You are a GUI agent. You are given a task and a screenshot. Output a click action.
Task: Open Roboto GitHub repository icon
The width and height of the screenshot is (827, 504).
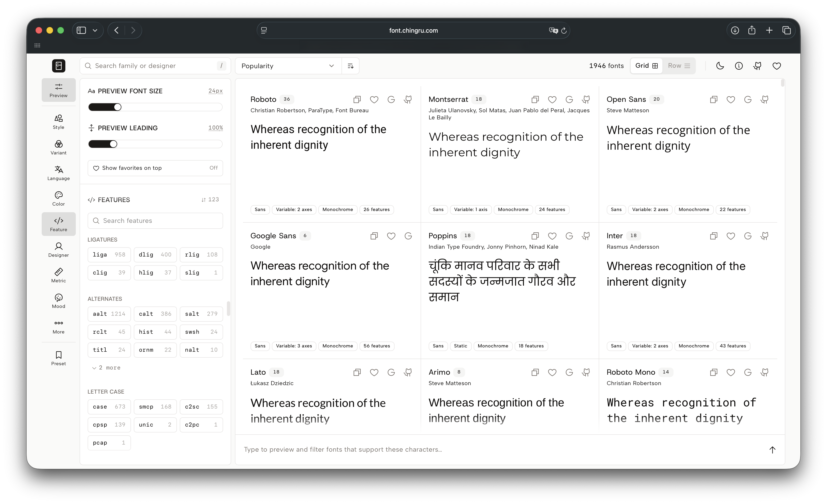(408, 99)
